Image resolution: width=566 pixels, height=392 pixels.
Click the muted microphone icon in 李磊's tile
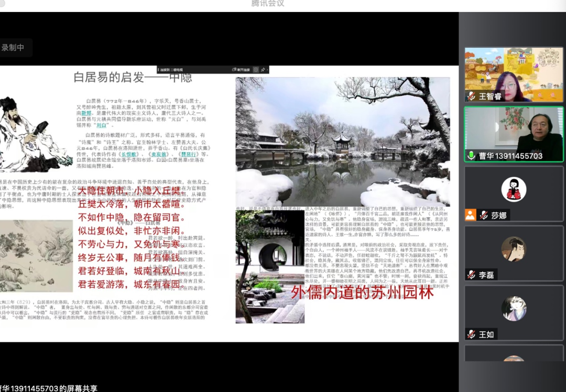pyautogui.click(x=471, y=275)
